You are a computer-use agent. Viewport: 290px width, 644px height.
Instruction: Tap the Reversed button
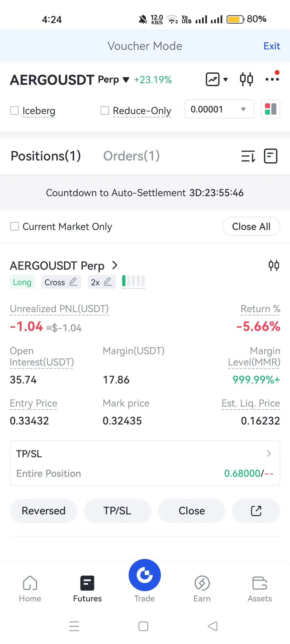44,511
